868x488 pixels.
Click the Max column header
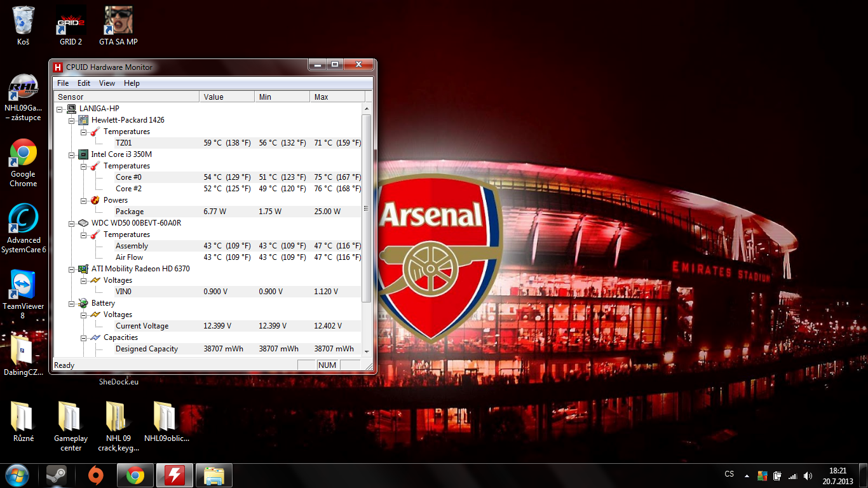pos(337,97)
